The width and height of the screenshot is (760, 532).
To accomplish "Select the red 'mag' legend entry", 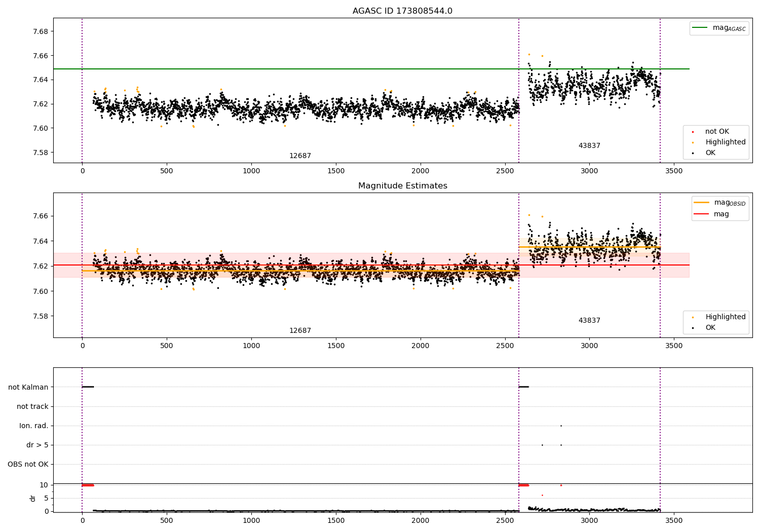I will (721, 214).
